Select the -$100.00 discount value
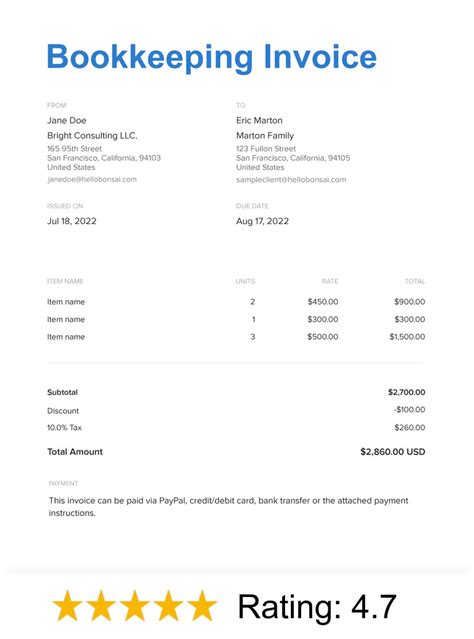 (409, 410)
